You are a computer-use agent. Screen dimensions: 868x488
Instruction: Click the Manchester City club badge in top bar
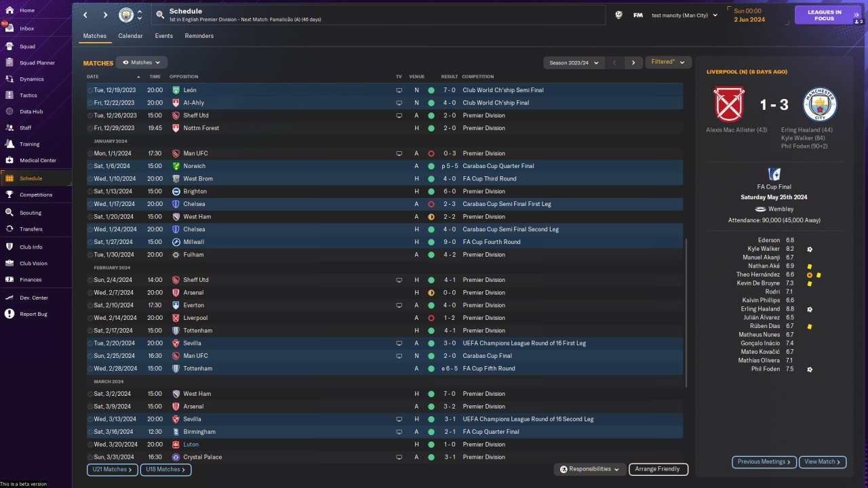point(126,14)
